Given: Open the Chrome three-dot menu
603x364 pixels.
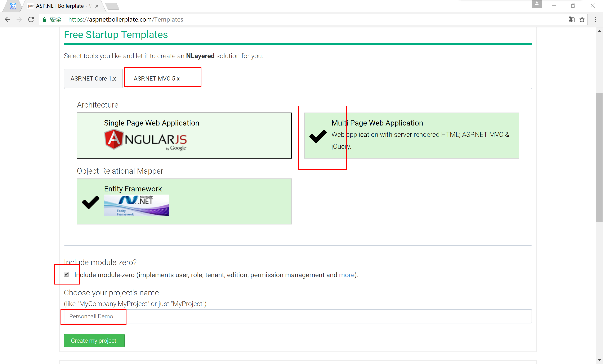Looking at the screenshot, I should 595,19.
